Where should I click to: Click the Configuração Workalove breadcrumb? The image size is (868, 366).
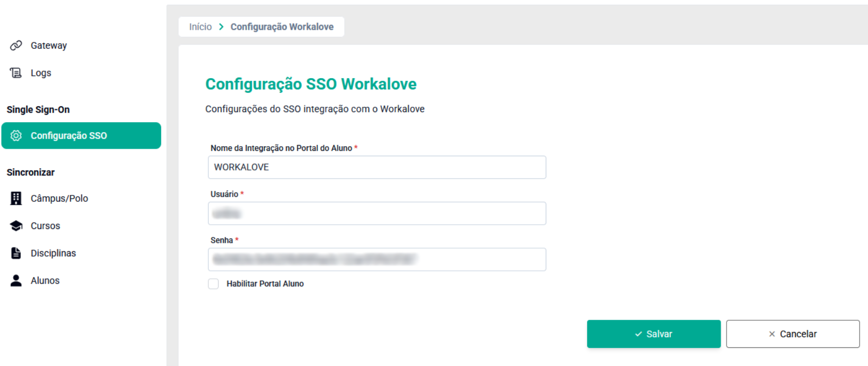(x=282, y=27)
